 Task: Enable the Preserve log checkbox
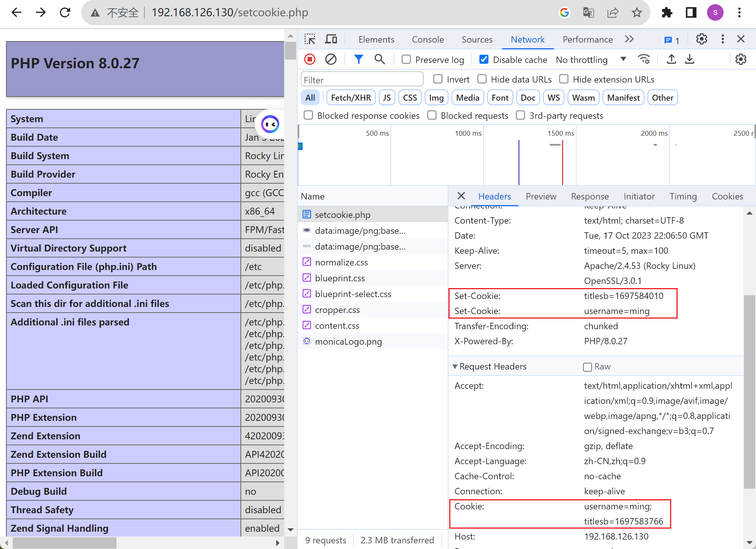(406, 60)
